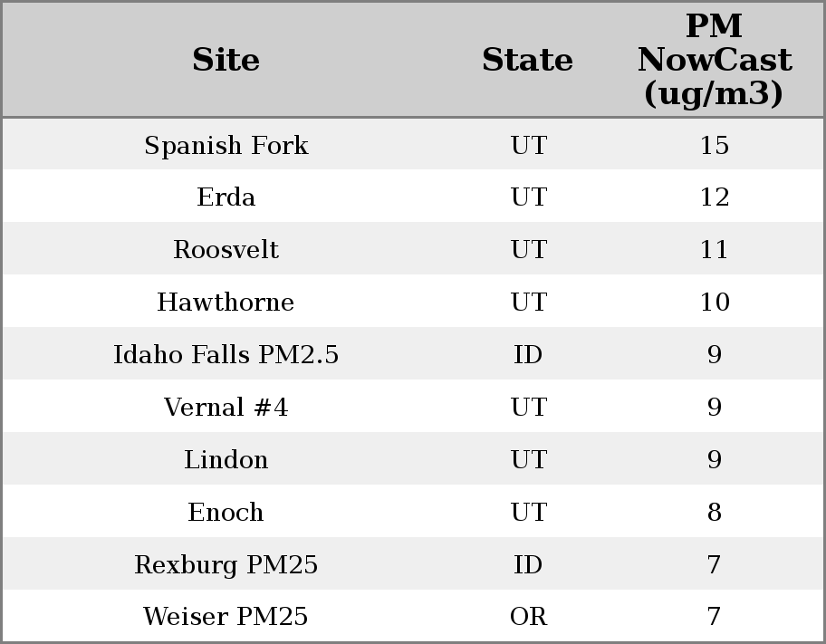Select Erda's NowCast value 12
The image size is (826, 644).
pyautogui.click(x=714, y=197)
